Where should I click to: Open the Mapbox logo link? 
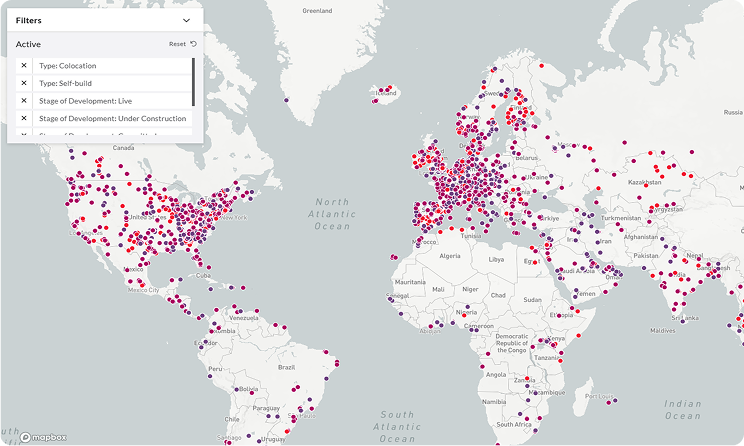tap(43, 437)
